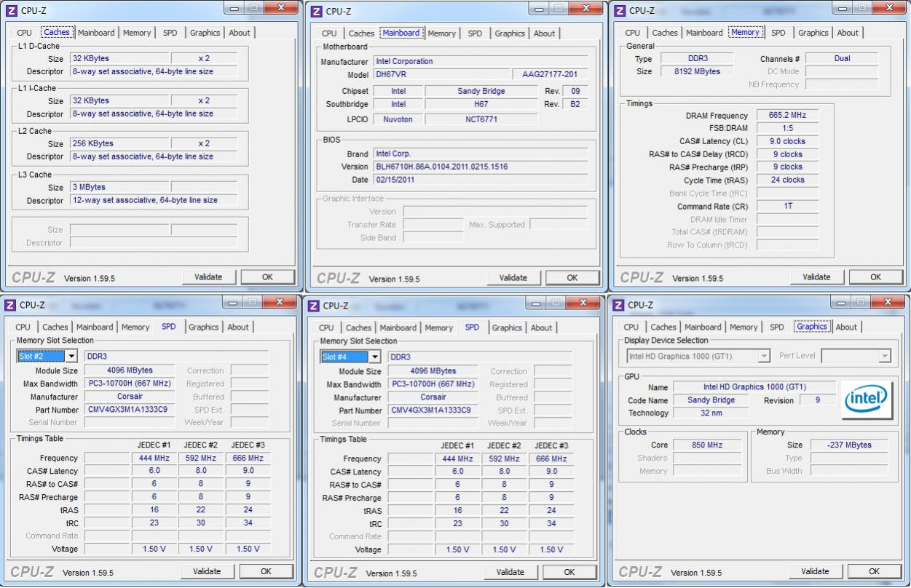The width and height of the screenshot is (911, 588).
Task: Open SPD tab in Memory window
Action: 778,33
